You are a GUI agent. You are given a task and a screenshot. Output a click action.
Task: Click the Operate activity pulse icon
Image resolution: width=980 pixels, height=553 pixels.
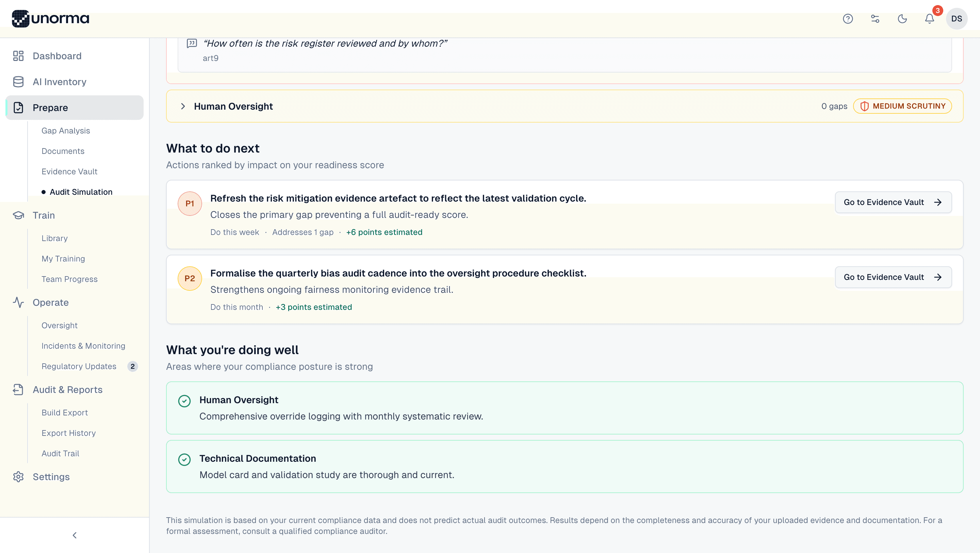coord(18,303)
